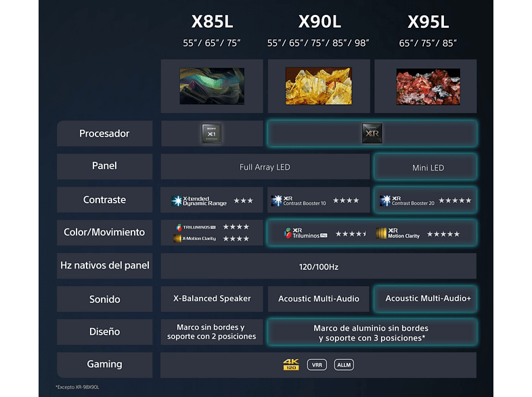The width and height of the screenshot is (532, 397).
Task: Select the X90L model heading
Action: pos(319,22)
